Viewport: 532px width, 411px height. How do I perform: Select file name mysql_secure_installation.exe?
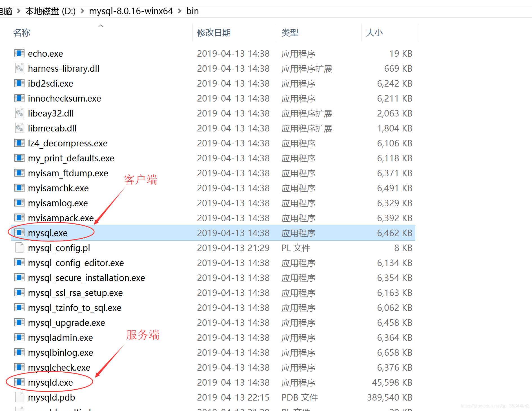click(87, 278)
